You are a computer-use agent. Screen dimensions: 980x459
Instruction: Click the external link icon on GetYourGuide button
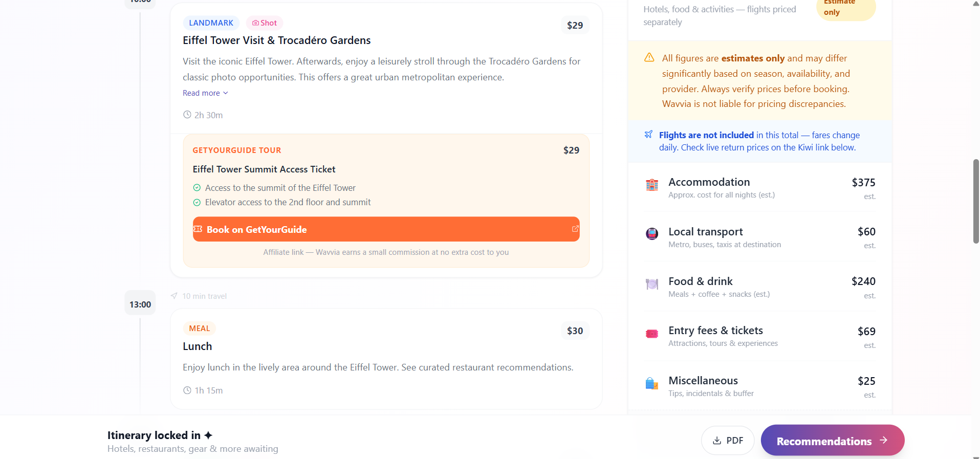(x=575, y=229)
